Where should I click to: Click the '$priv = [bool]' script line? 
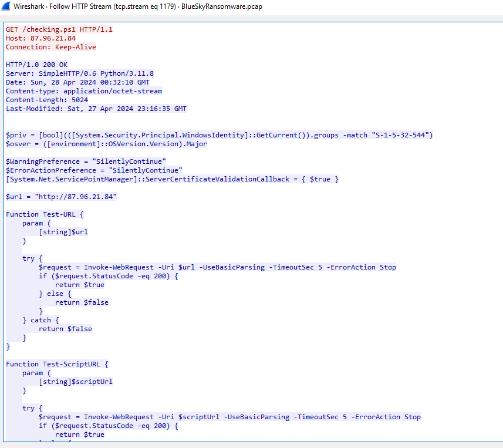click(x=220, y=135)
